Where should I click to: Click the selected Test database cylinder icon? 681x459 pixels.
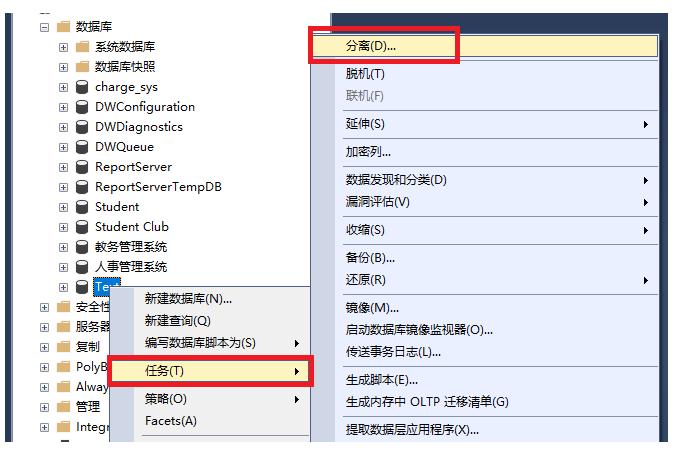[x=82, y=287]
